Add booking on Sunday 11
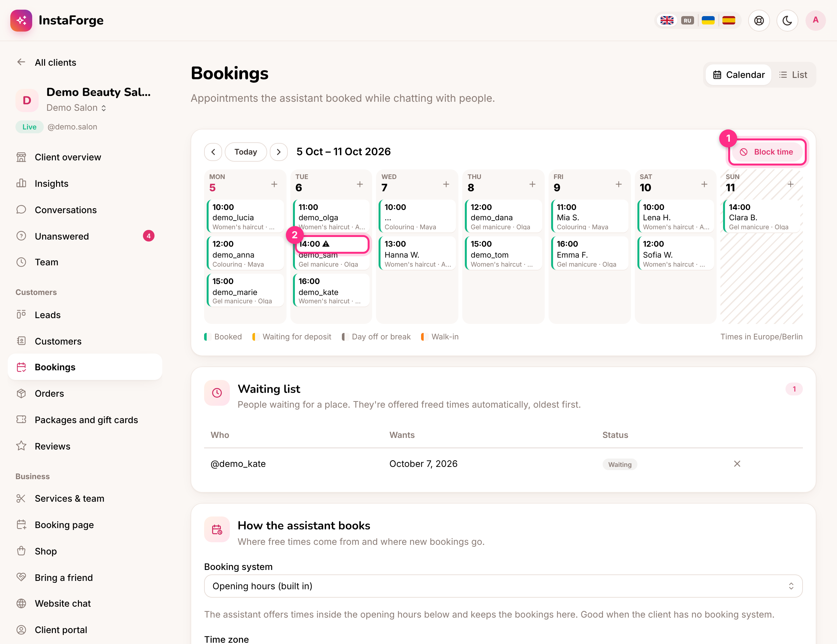Screen dimensions: 837x644 pyautogui.click(x=791, y=185)
